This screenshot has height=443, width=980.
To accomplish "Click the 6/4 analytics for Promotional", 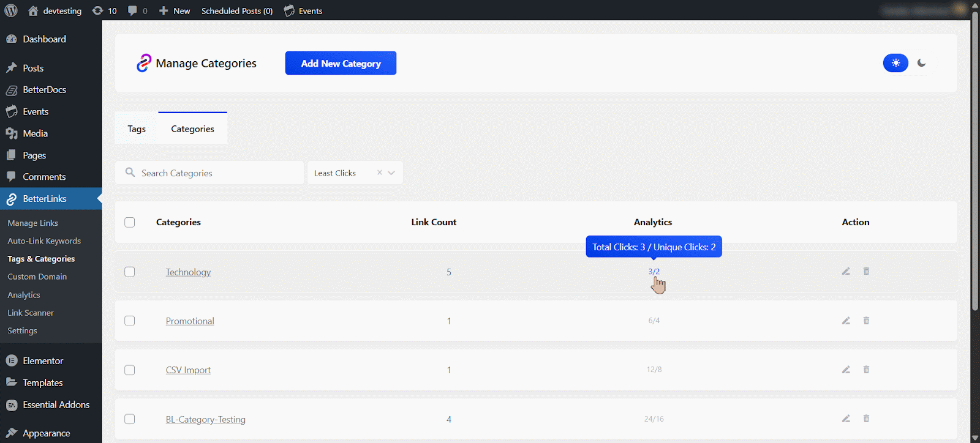I will [x=654, y=321].
